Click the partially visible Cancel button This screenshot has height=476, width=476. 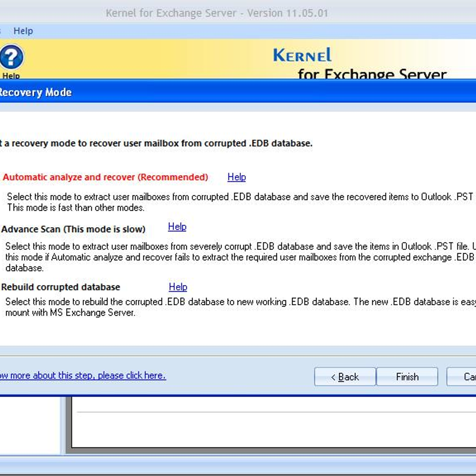[x=461, y=377]
